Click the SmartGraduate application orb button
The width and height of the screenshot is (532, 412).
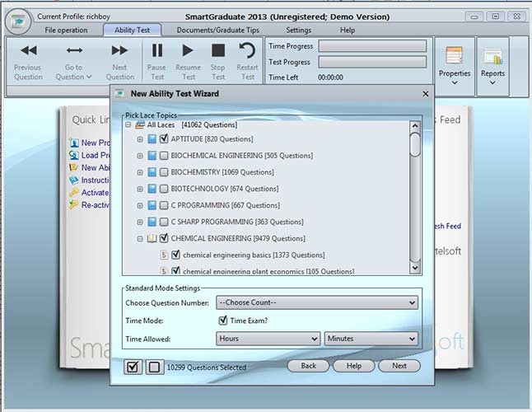point(18,21)
